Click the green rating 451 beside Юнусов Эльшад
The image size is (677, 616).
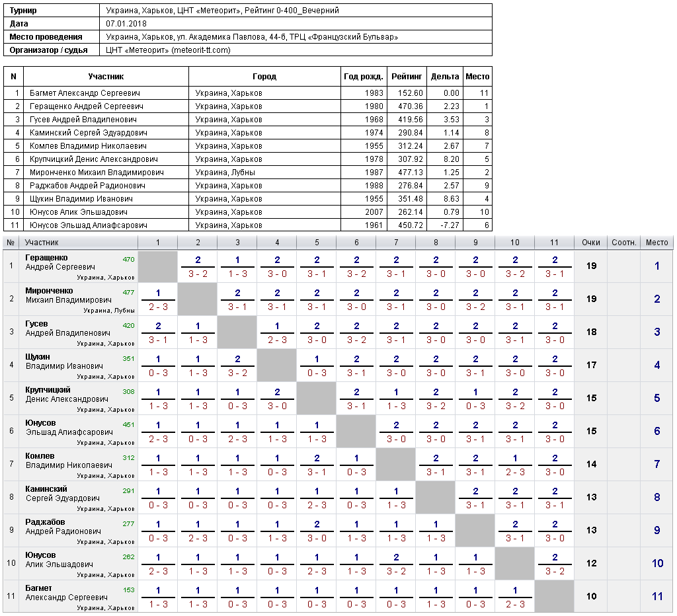[129, 425]
